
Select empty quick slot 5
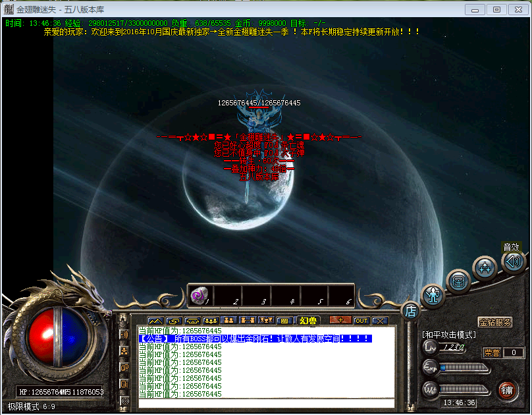click(x=314, y=296)
